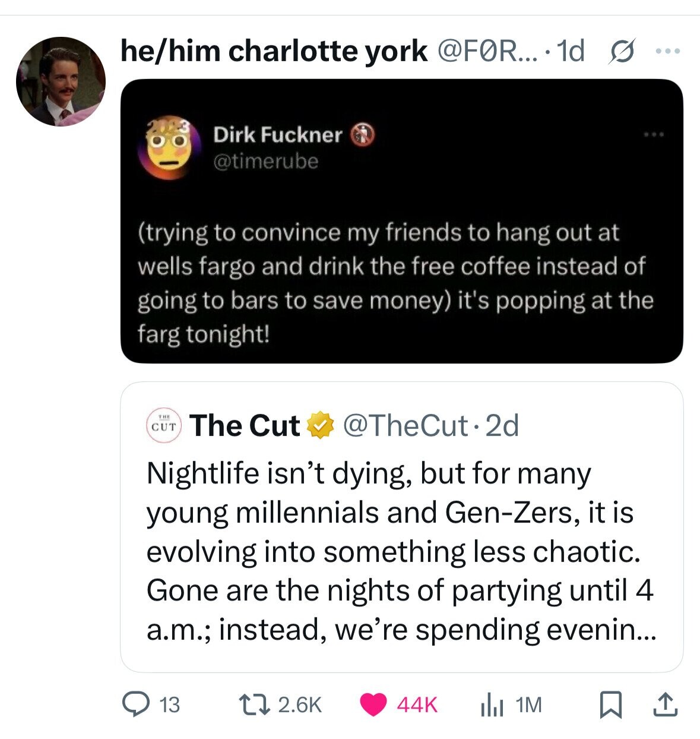Open the embedded Dirk Fuckner screenshot image
The height and width of the screenshot is (739, 700).
pos(402,221)
